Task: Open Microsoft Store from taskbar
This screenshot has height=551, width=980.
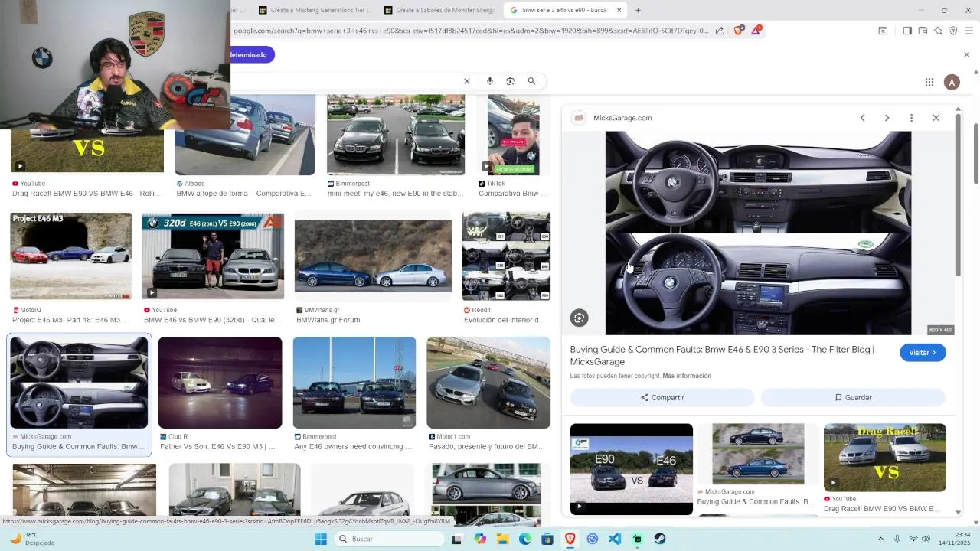Action: pos(547,539)
